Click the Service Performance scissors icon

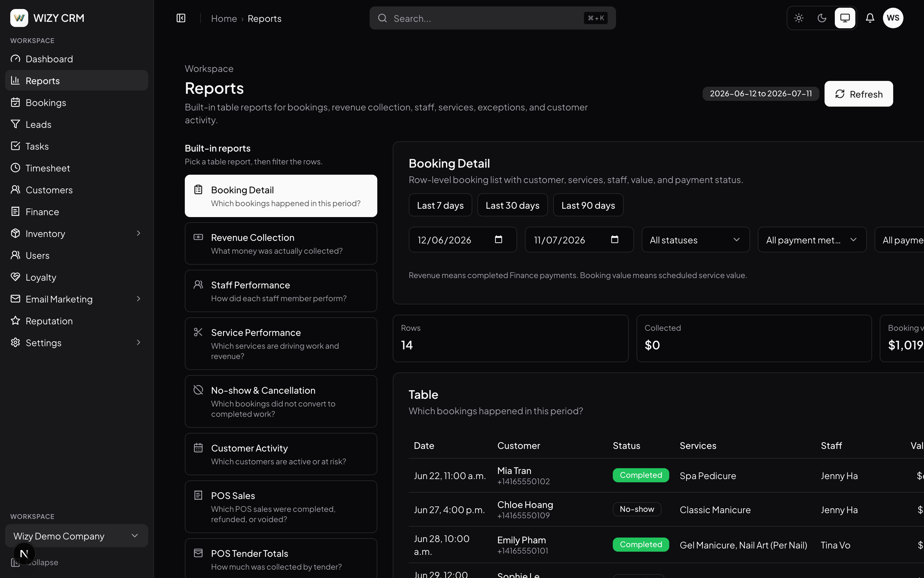coord(198,332)
